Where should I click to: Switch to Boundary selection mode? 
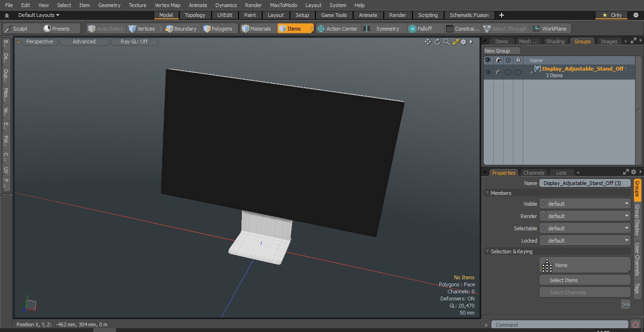181,29
